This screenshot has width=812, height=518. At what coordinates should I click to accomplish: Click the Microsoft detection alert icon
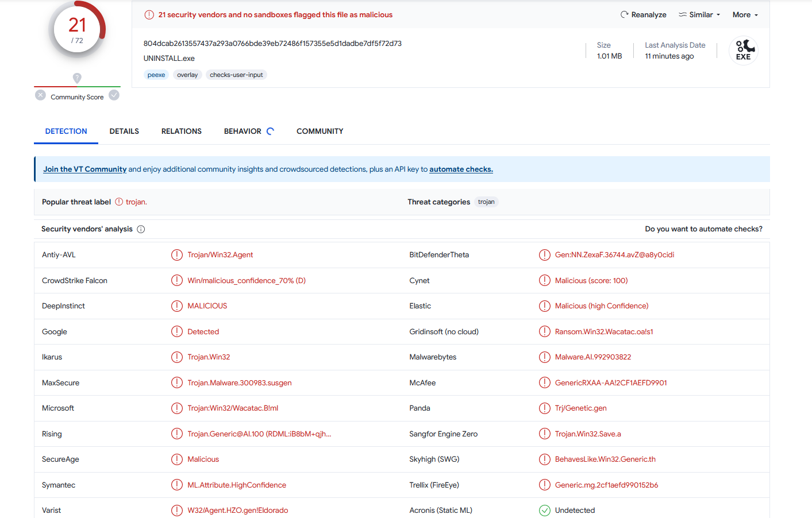point(177,408)
